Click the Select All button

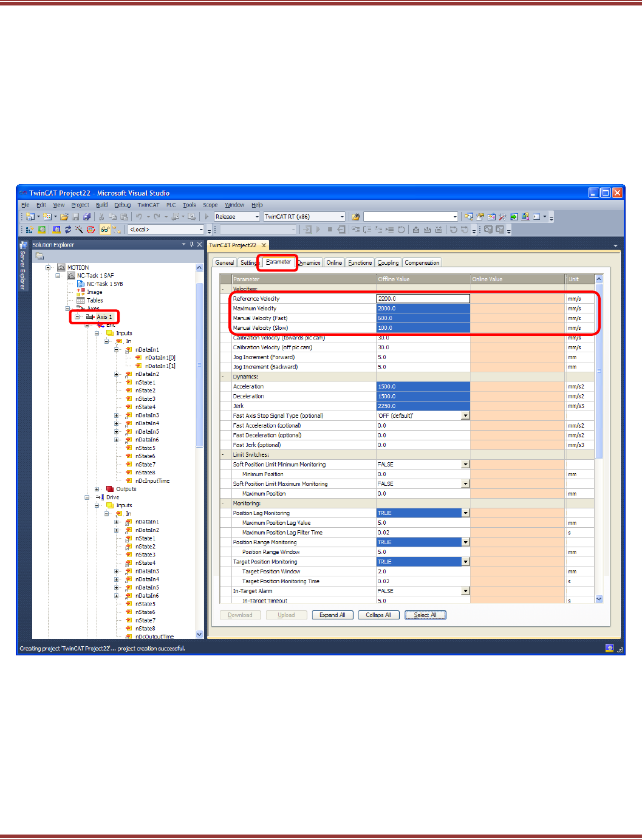point(425,615)
